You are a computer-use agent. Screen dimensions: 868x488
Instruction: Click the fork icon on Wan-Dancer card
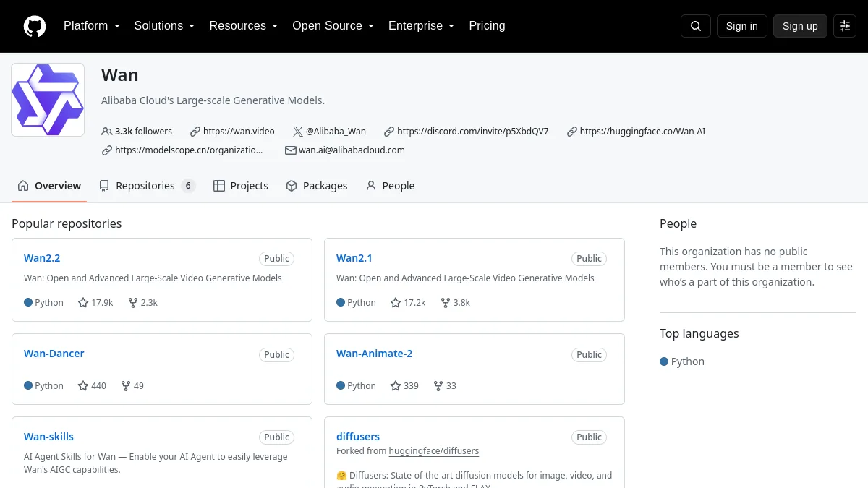click(x=126, y=386)
